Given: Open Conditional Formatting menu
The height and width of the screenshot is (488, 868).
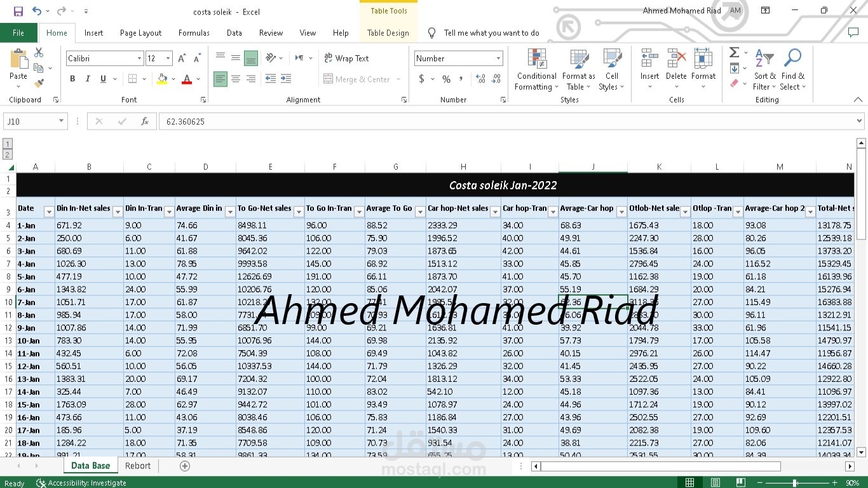Looking at the screenshot, I should [537, 70].
